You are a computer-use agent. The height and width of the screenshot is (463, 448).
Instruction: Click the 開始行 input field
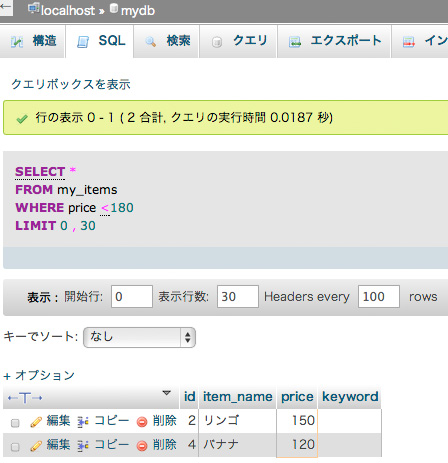coord(132,296)
